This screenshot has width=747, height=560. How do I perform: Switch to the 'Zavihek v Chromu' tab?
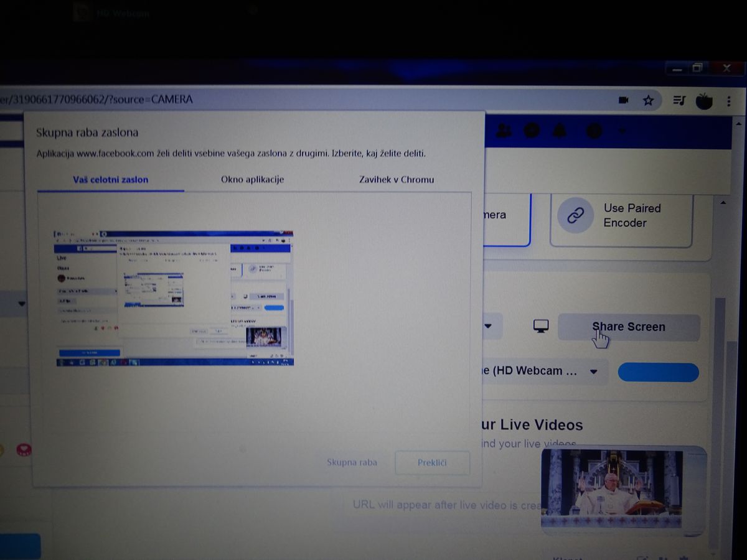(x=397, y=180)
